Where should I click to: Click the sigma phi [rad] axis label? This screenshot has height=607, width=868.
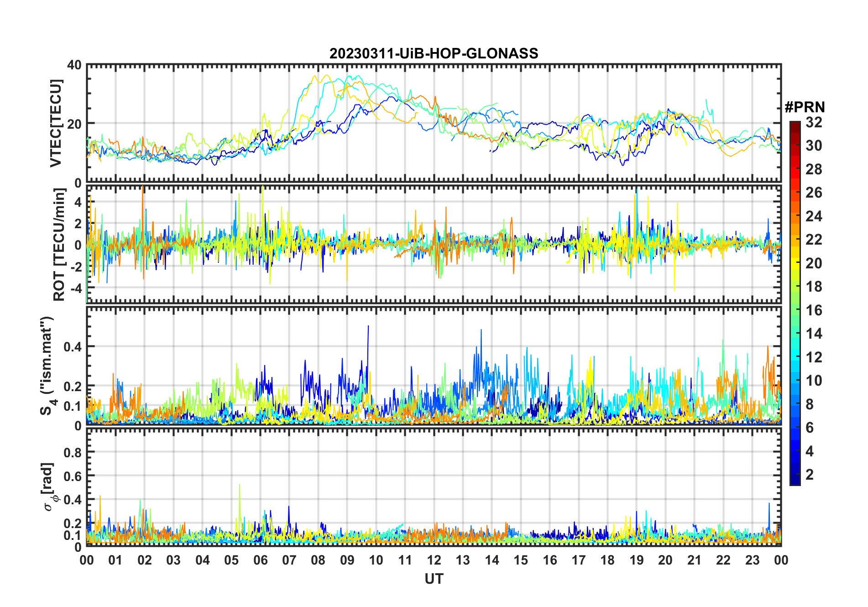pyautogui.click(x=50, y=487)
